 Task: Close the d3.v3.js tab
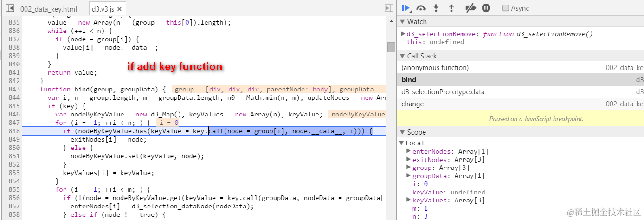tap(119, 9)
